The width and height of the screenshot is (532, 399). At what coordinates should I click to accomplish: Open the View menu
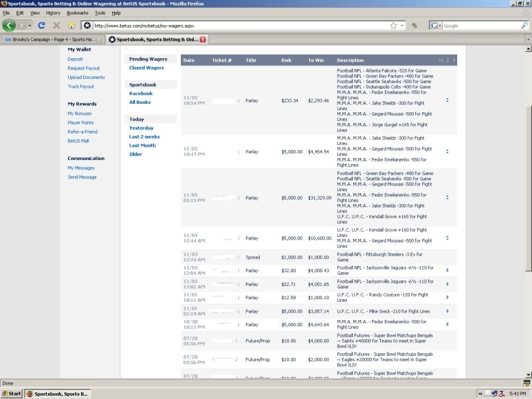pos(35,13)
